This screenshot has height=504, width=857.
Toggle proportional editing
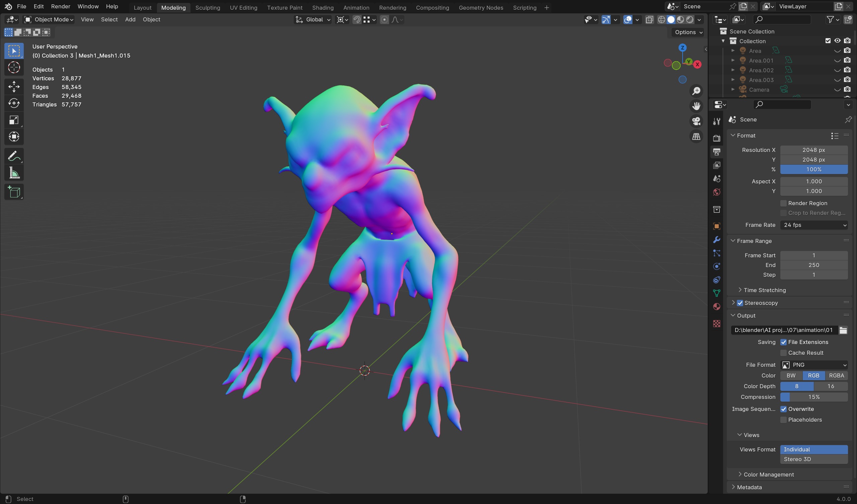(x=384, y=19)
